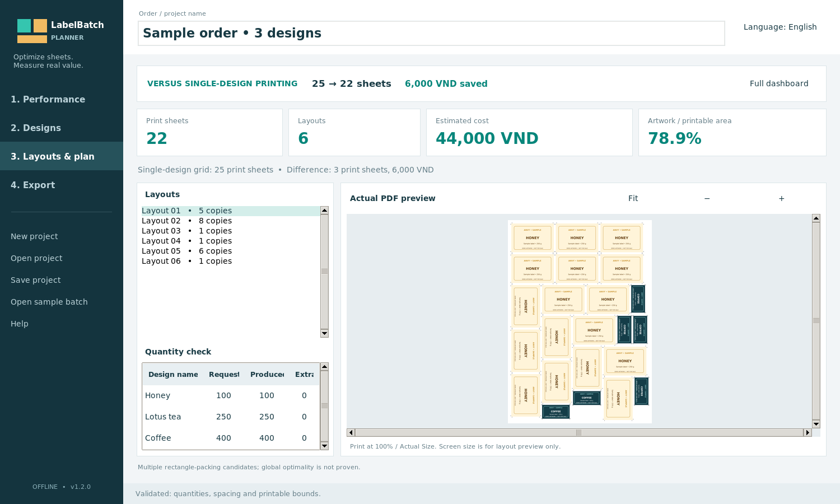Image resolution: width=840 pixels, height=504 pixels.
Task: Click preview vertical scroll down arrow
Action: [816, 424]
